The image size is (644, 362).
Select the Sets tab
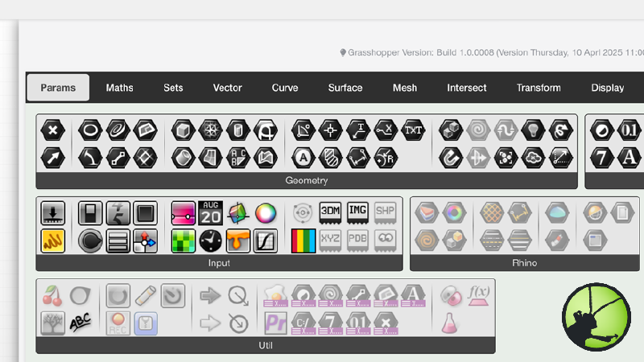pyautogui.click(x=173, y=88)
